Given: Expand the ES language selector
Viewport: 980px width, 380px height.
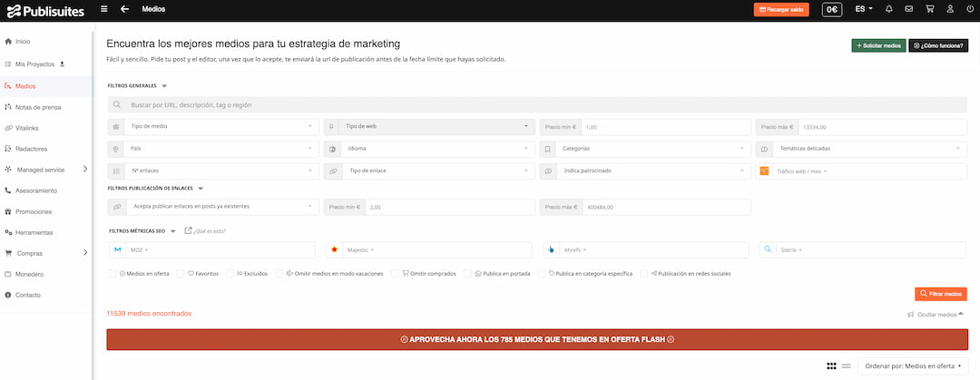Looking at the screenshot, I should click(864, 9).
